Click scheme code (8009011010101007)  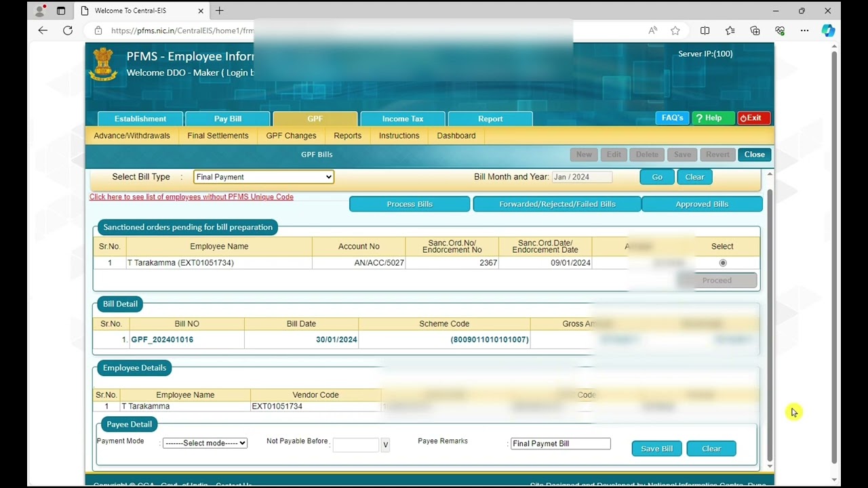click(x=490, y=340)
